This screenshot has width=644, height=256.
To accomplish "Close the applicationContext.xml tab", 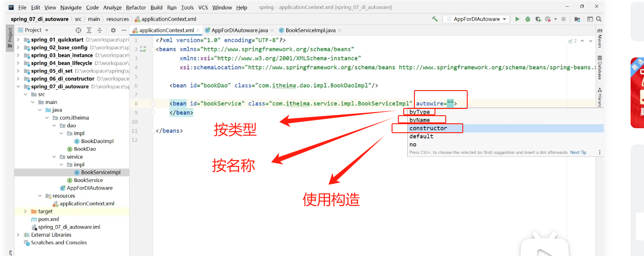I will [199, 30].
